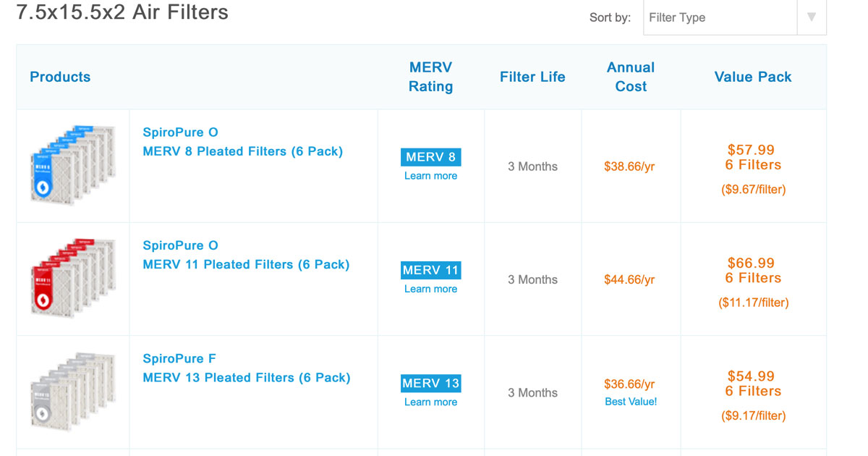Click the MERV 11 red filter pack thumbnail
The image size is (868, 456).
73,279
